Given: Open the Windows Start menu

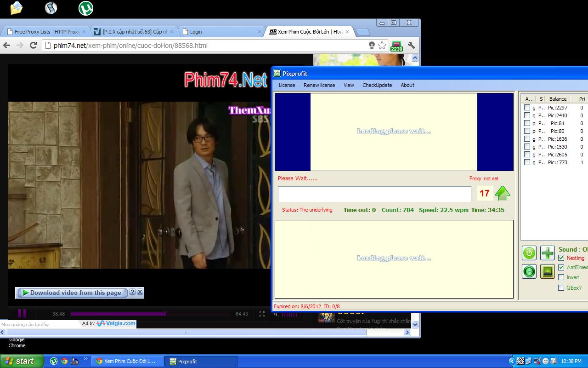Looking at the screenshot, I should point(22,361).
